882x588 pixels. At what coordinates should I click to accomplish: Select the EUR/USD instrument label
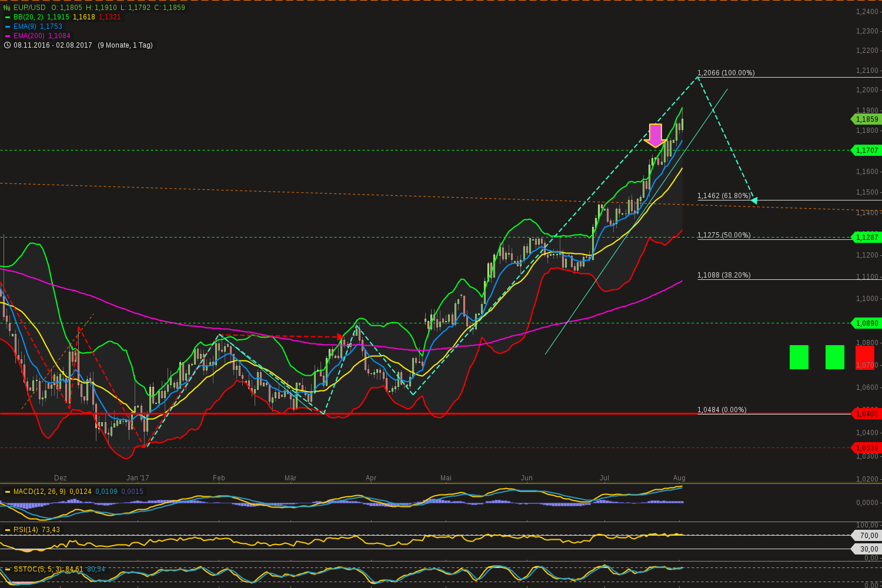(x=29, y=8)
